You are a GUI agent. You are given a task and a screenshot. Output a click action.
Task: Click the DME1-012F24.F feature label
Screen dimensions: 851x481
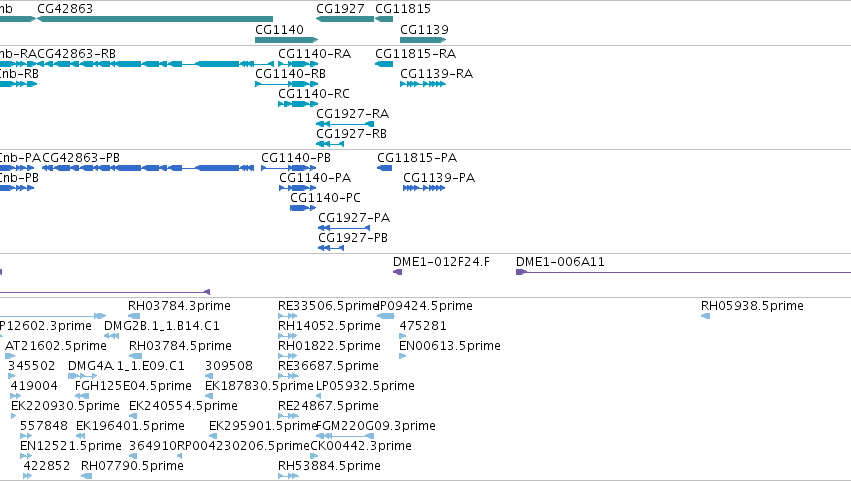click(441, 262)
